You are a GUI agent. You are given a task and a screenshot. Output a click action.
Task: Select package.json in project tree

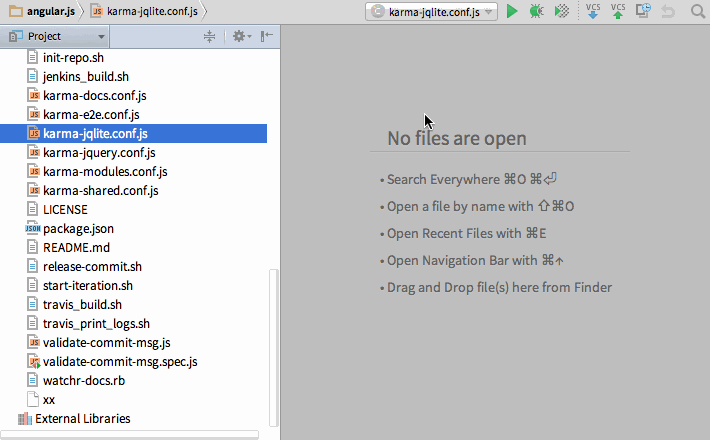click(x=78, y=229)
